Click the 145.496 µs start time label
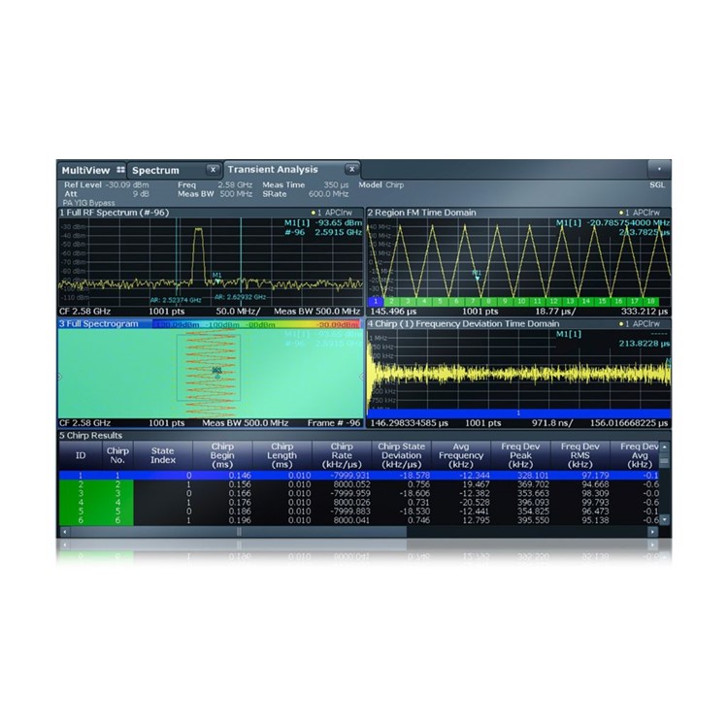 point(393,311)
